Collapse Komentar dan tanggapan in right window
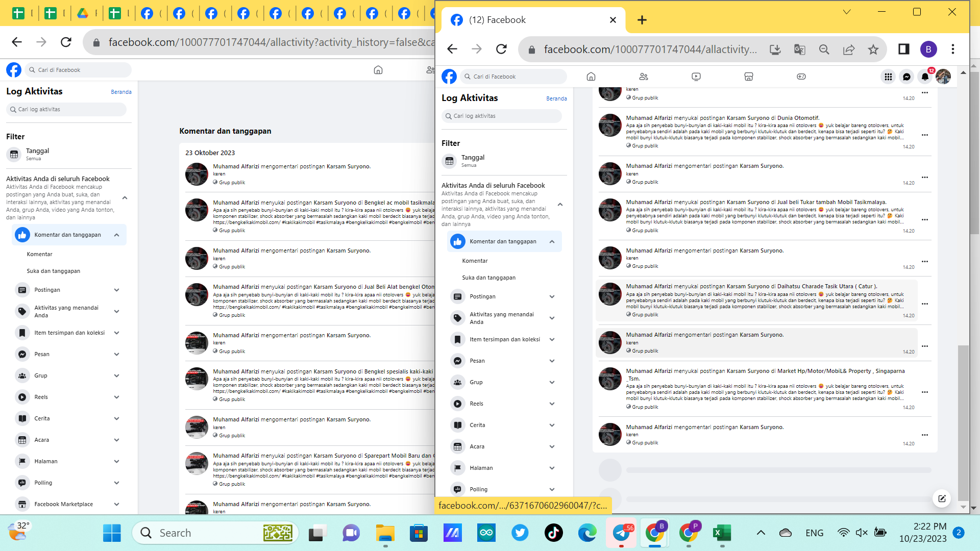980x551 pixels. [x=552, y=241]
